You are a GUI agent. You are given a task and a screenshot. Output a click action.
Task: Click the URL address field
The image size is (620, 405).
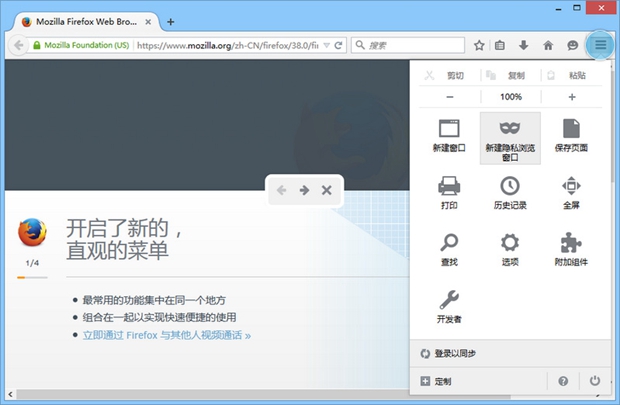coord(227,45)
